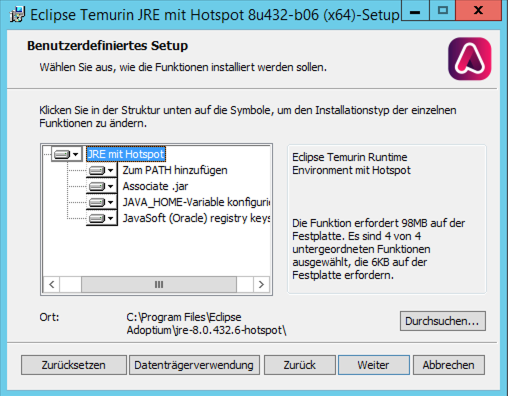The image size is (508, 396).
Task: Click Durchsuchen to change install location
Action: coord(443,321)
